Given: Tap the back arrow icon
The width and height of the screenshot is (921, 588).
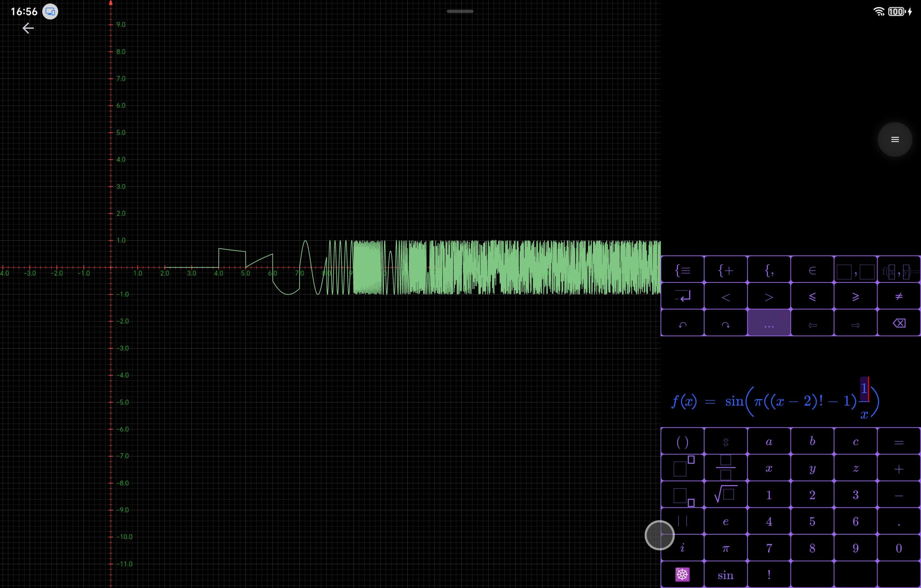Looking at the screenshot, I should (28, 28).
